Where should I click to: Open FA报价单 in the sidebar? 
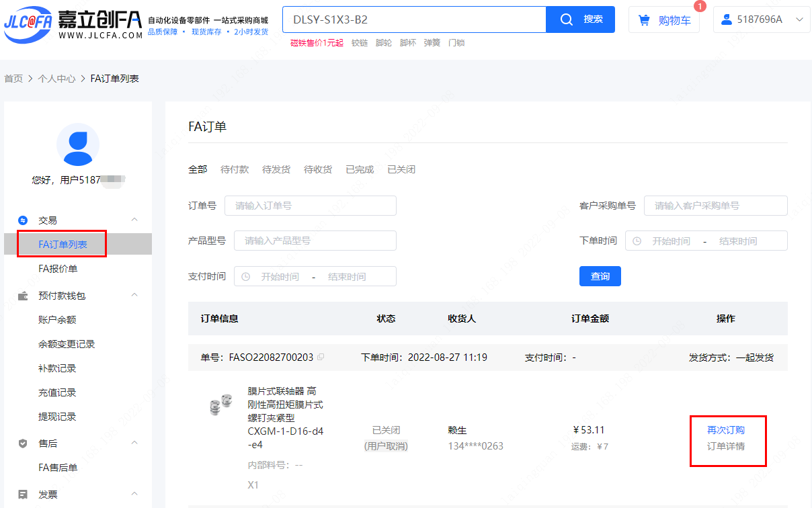(x=58, y=269)
